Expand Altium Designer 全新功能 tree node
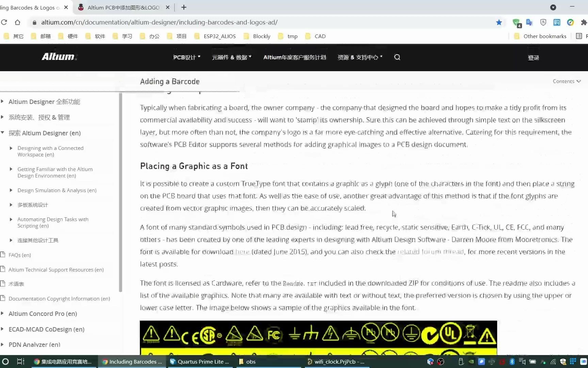The height and width of the screenshot is (368, 588). tap(2, 101)
